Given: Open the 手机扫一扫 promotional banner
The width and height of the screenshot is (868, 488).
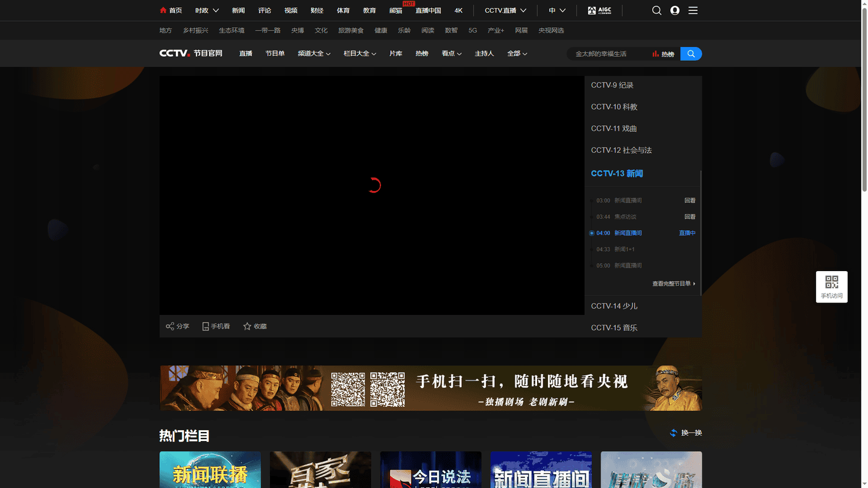Looking at the screenshot, I should point(430,388).
